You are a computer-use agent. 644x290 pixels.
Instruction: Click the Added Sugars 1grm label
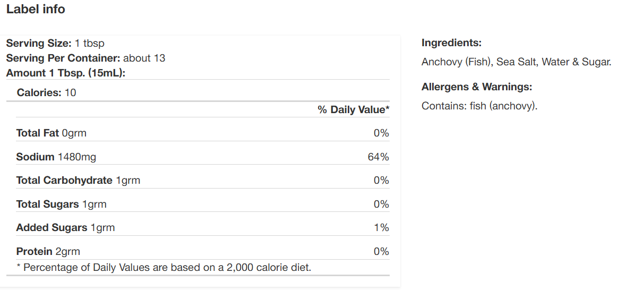pyautogui.click(x=65, y=227)
